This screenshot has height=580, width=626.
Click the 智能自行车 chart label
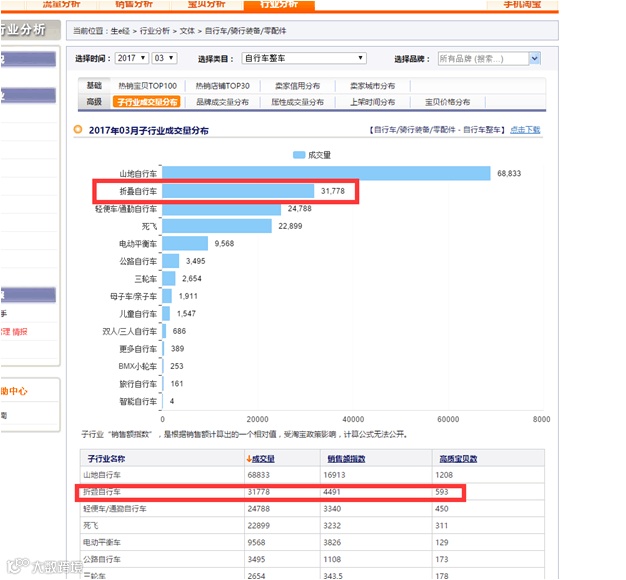138,402
